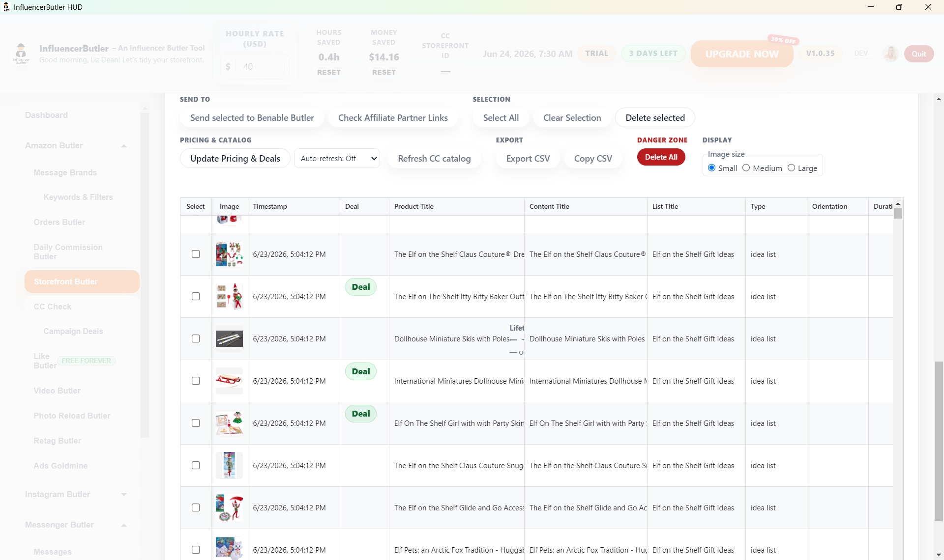
Task: Open the user profile avatar
Action: click(890, 54)
